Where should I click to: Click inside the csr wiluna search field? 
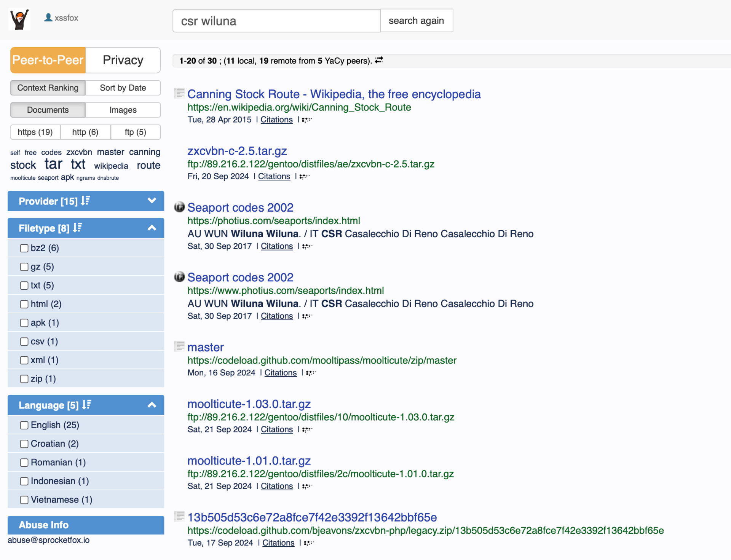pyautogui.click(x=276, y=21)
